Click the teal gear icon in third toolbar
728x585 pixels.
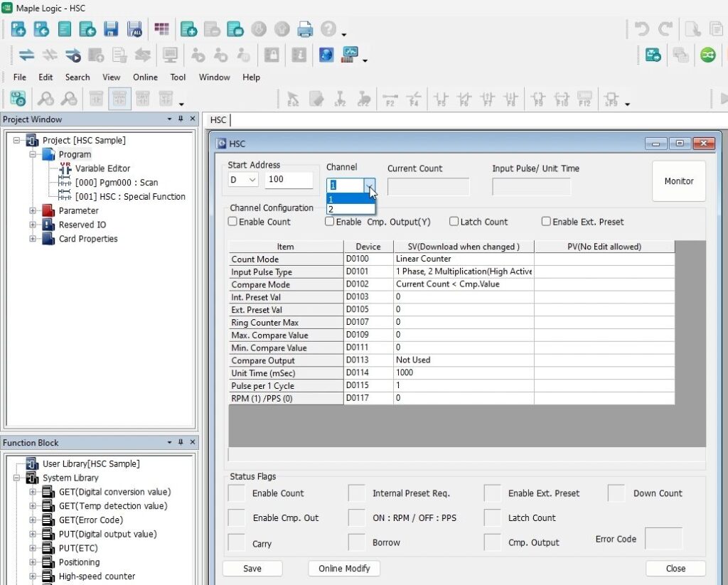click(18, 98)
